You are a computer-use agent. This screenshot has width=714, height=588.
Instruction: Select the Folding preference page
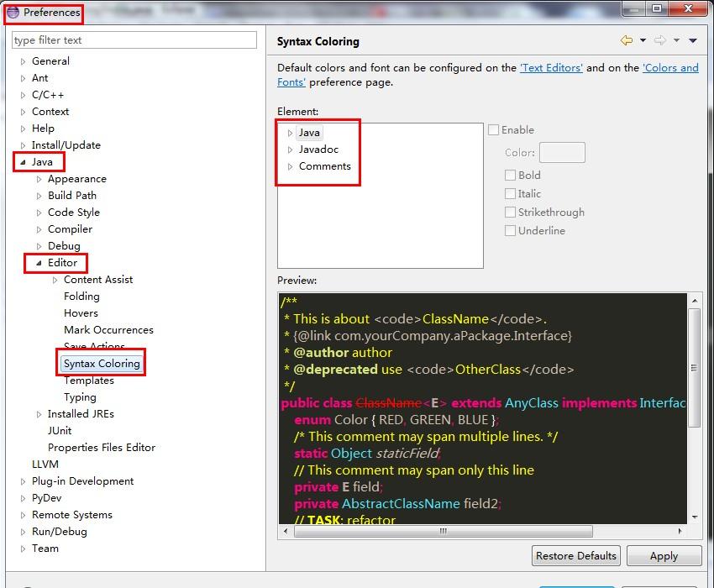pyautogui.click(x=81, y=297)
